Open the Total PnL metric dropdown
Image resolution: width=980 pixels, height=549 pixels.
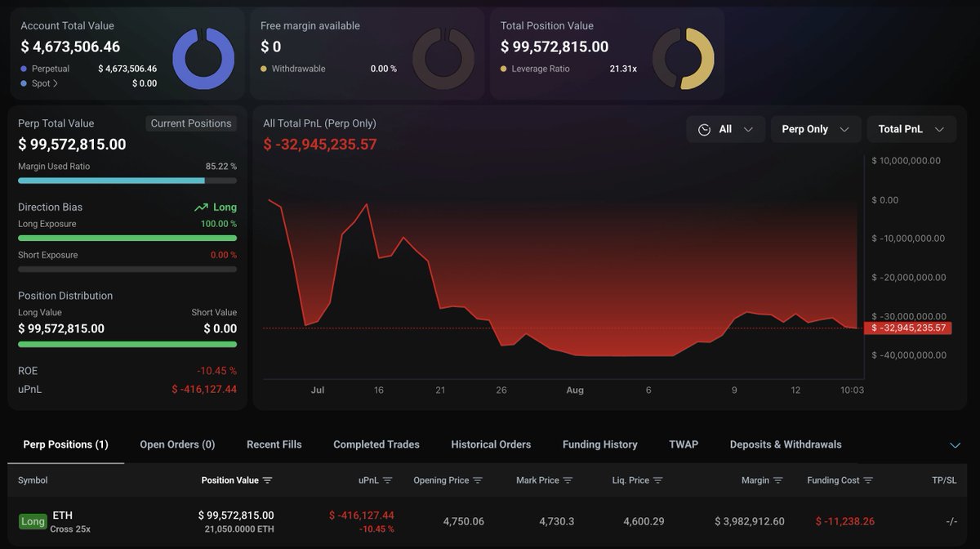pos(911,129)
